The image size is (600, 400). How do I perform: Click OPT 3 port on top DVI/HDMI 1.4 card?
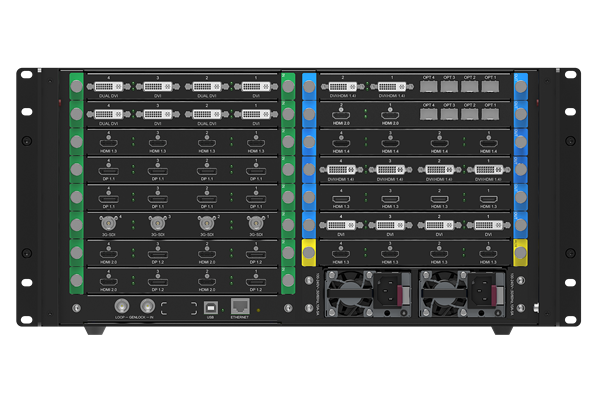(x=449, y=87)
